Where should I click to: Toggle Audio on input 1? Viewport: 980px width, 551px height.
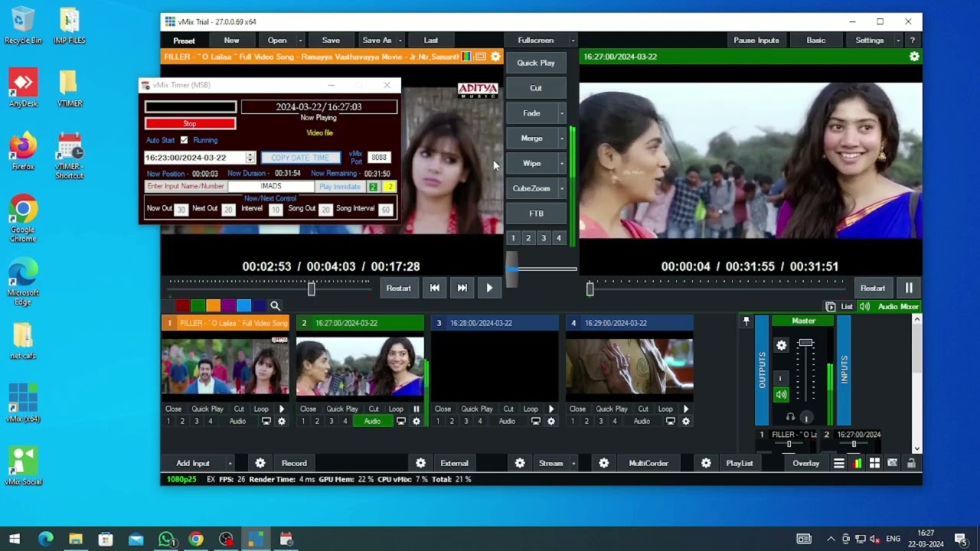point(237,422)
